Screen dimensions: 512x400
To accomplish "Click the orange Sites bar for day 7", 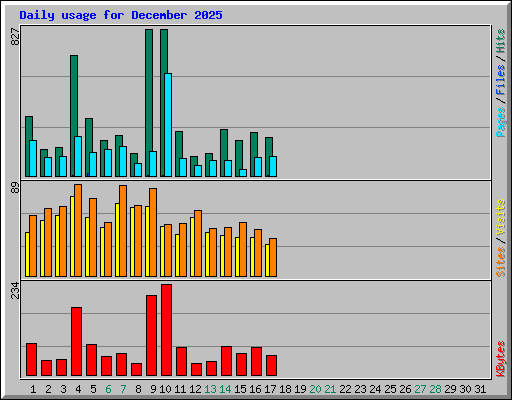I will coord(123,231).
